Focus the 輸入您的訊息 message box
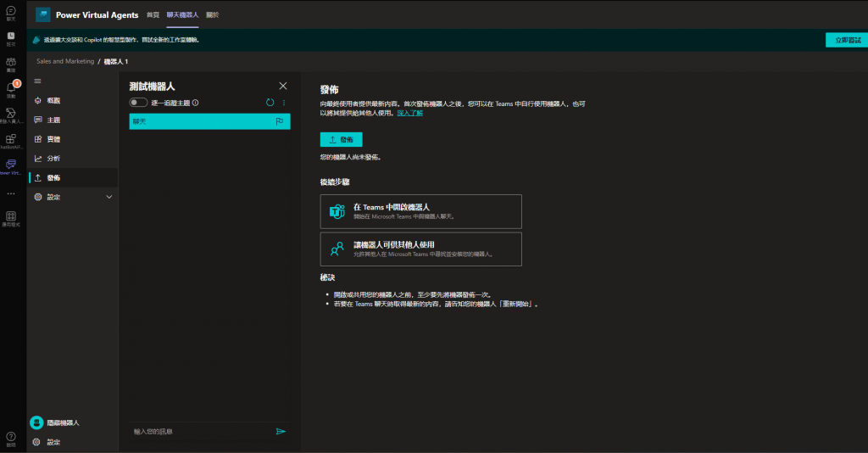 coord(202,432)
